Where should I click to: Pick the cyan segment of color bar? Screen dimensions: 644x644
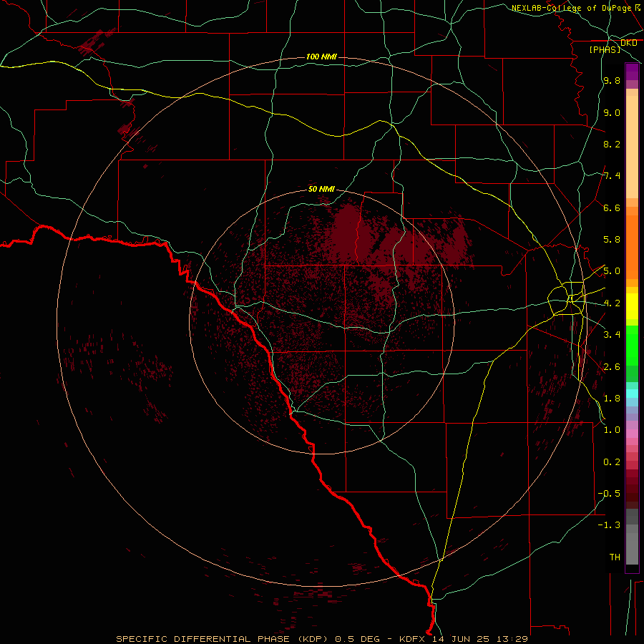pyautogui.click(x=632, y=394)
